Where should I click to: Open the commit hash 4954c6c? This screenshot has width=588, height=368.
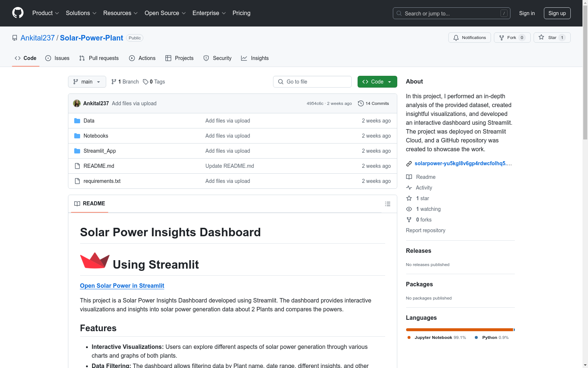(315, 103)
